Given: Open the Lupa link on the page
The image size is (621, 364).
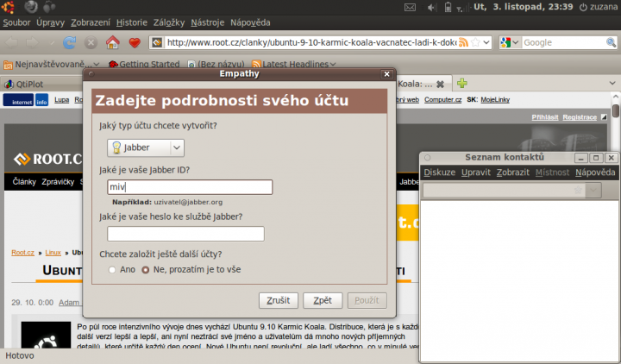Looking at the screenshot, I should tap(62, 100).
